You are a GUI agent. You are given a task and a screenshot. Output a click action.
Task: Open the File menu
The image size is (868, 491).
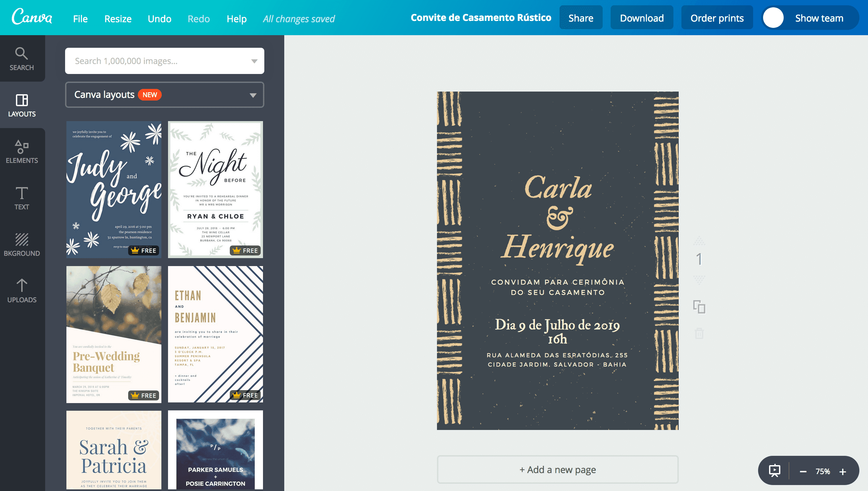80,19
